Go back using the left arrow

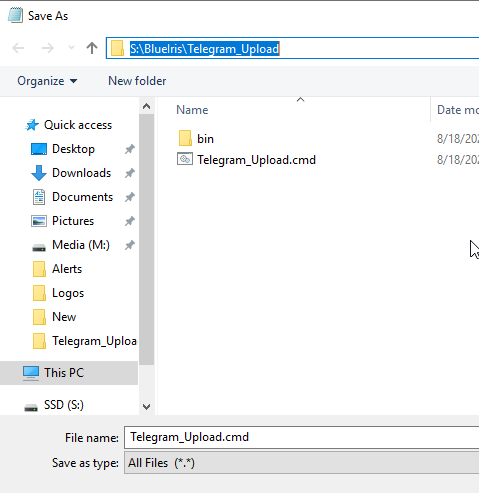pyautogui.click(x=18, y=48)
